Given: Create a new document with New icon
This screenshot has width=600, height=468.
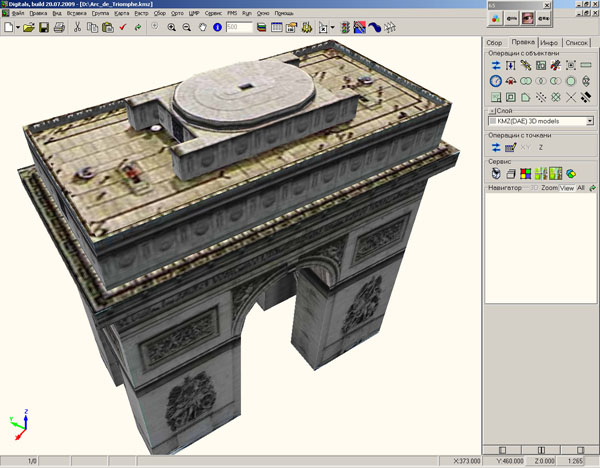Looking at the screenshot, I should click(8, 28).
